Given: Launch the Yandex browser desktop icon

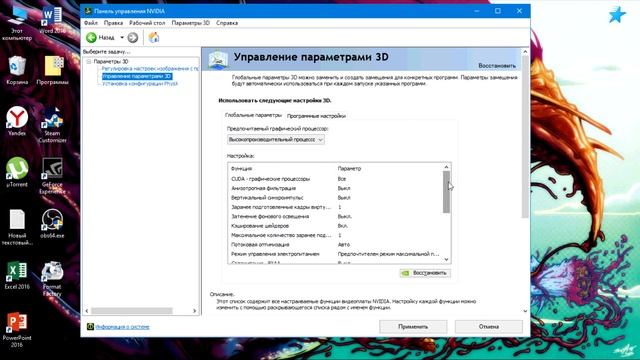Looking at the screenshot, I should (x=17, y=121).
